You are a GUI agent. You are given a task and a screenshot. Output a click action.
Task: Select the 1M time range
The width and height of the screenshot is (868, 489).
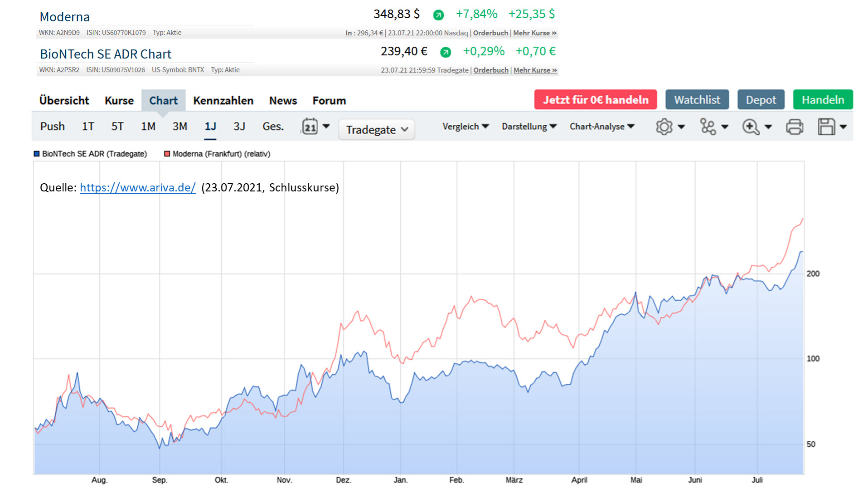point(148,127)
